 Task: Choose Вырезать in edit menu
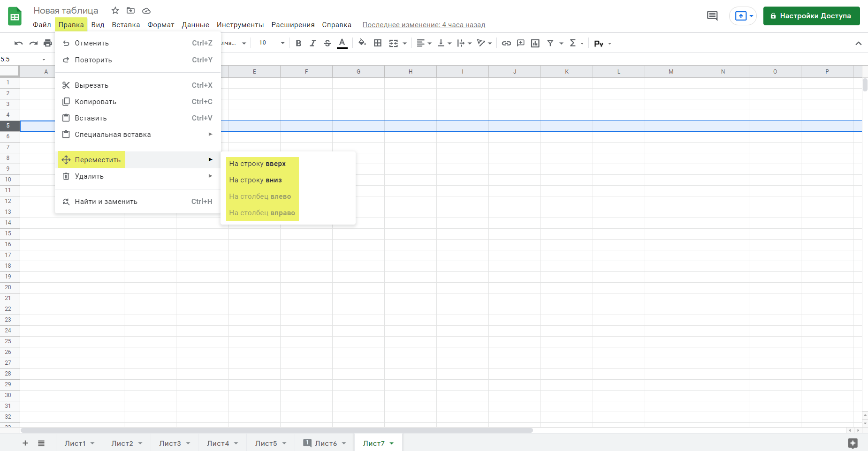point(137,85)
